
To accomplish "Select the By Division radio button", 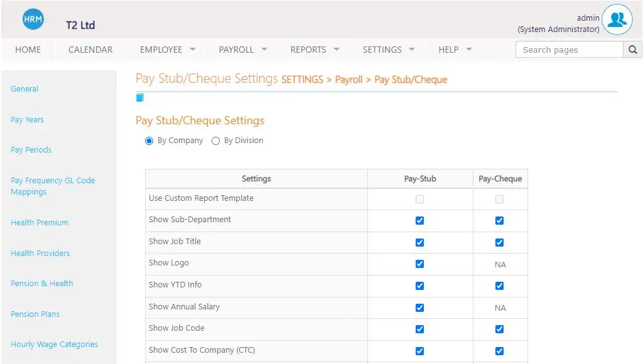I will pyautogui.click(x=216, y=141).
